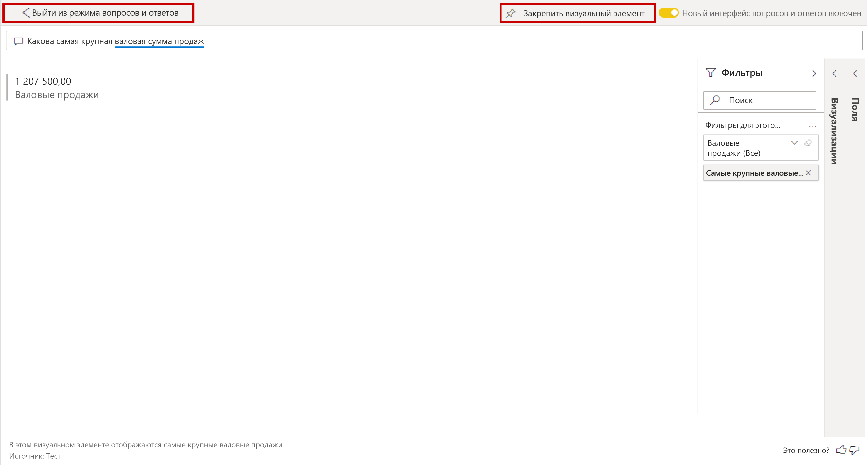Click the back arrow to exit Q&A mode
This screenshot has width=868, height=465.
pos(26,13)
